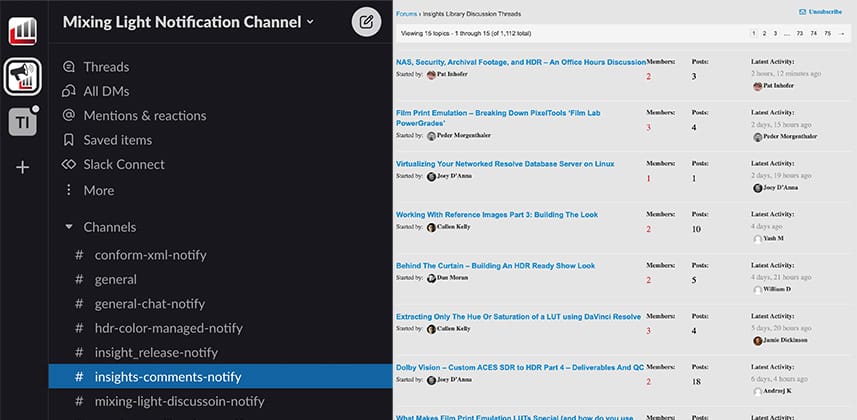The image size is (857, 420).
Task: Click Andrzej K under Latest Activity
Action: pyautogui.click(x=777, y=391)
